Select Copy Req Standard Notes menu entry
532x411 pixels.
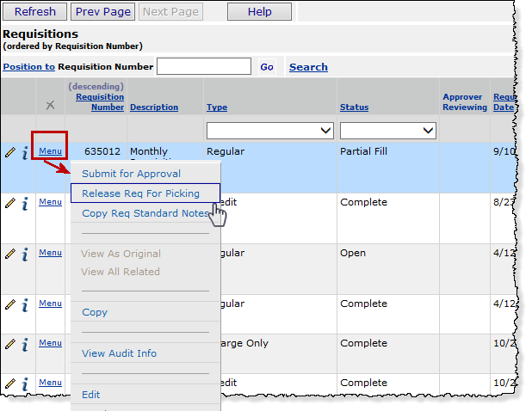click(x=145, y=213)
